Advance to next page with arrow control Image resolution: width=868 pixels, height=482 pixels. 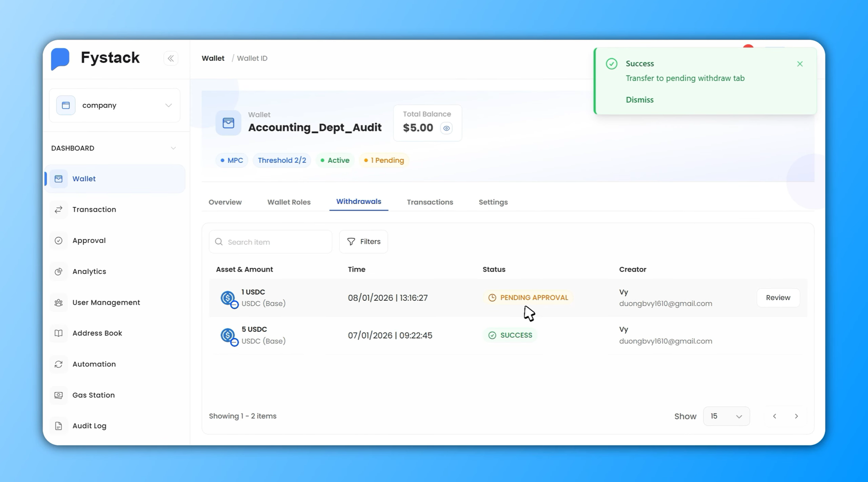pyautogui.click(x=797, y=416)
